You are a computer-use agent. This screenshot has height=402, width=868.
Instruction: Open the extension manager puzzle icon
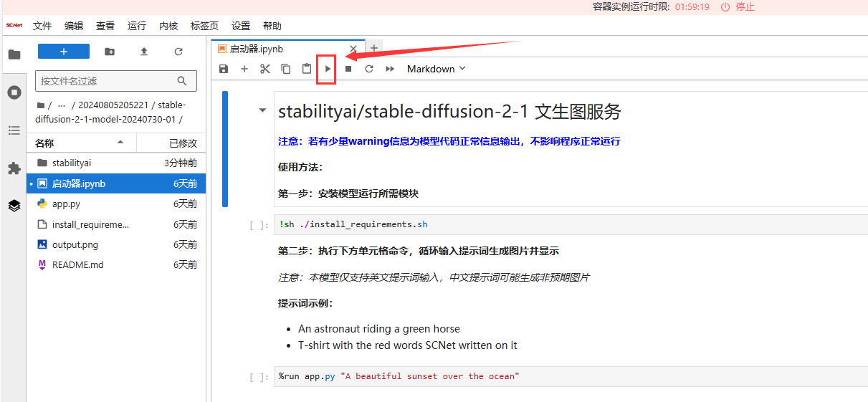pyautogui.click(x=14, y=168)
